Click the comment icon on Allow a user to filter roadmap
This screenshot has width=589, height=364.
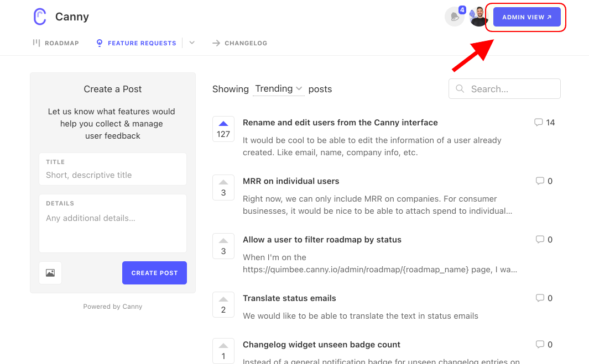point(540,239)
